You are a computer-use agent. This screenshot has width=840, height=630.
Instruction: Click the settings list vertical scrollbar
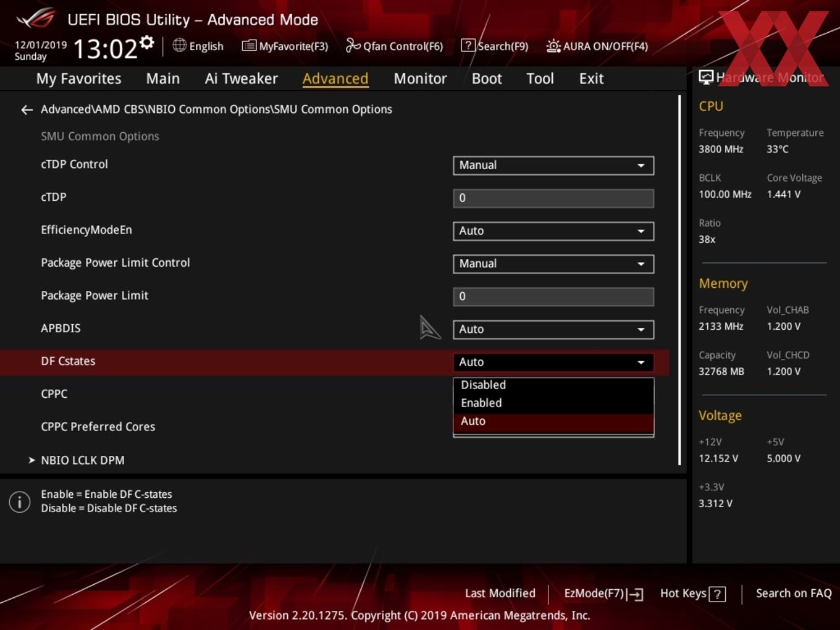679,280
